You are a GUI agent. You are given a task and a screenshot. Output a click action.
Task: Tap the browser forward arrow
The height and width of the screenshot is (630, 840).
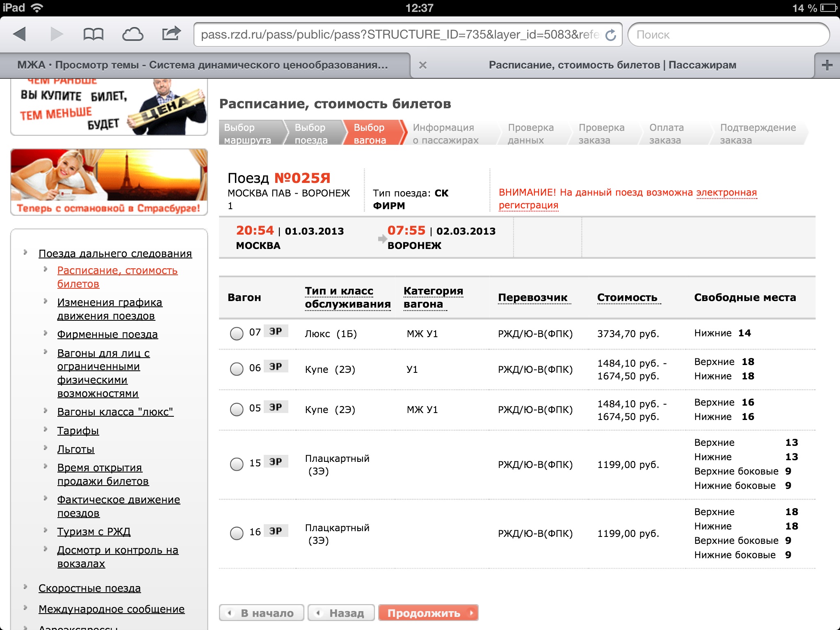tap(56, 34)
